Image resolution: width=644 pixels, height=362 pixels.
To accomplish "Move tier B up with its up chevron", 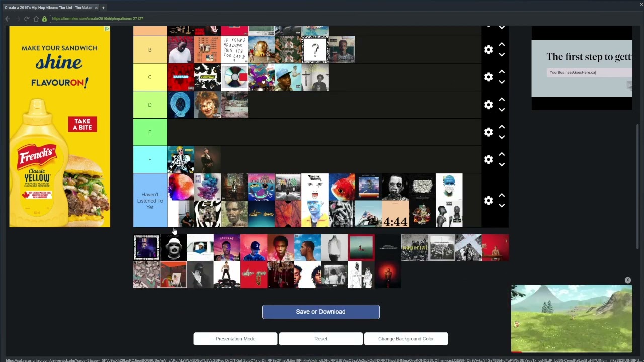I will pyautogui.click(x=502, y=44).
